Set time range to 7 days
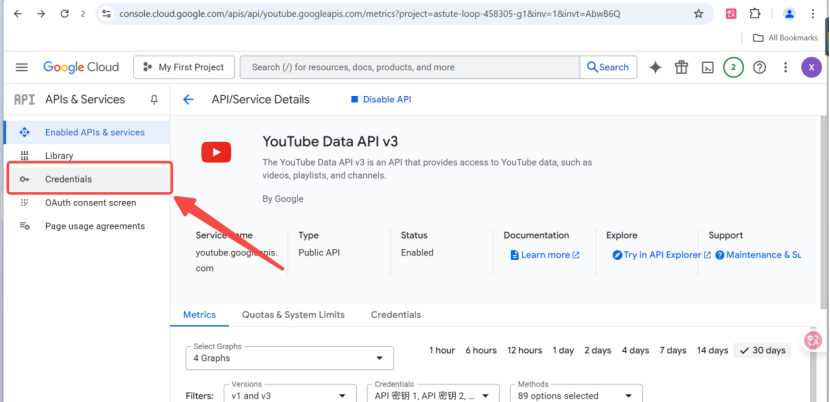This screenshot has height=402, width=830. coord(673,351)
